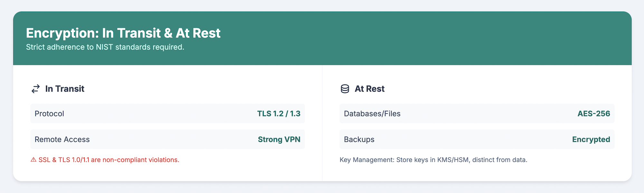The height and width of the screenshot is (193, 644).
Task: Click the 'Protocol' row label
Action: click(49, 113)
